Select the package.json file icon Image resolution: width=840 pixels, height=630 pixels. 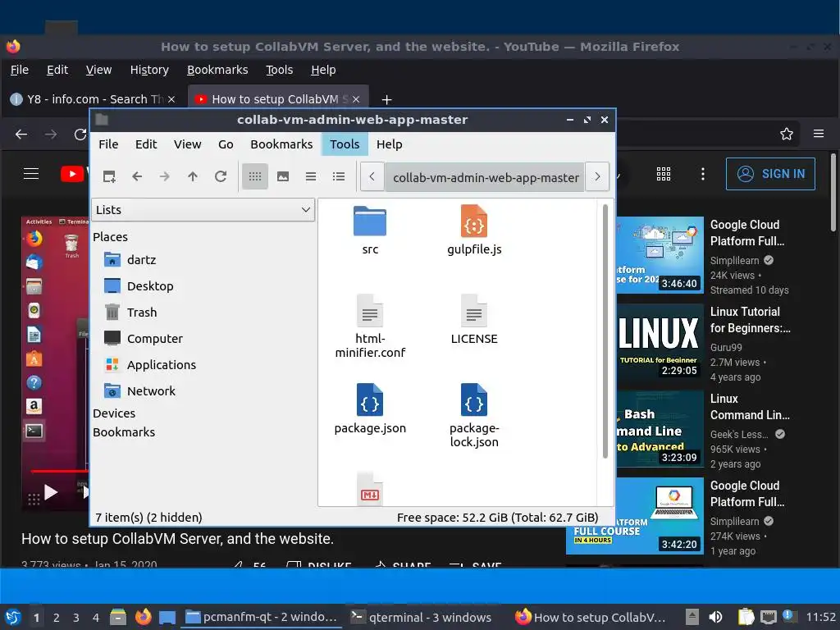click(x=370, y=399)
